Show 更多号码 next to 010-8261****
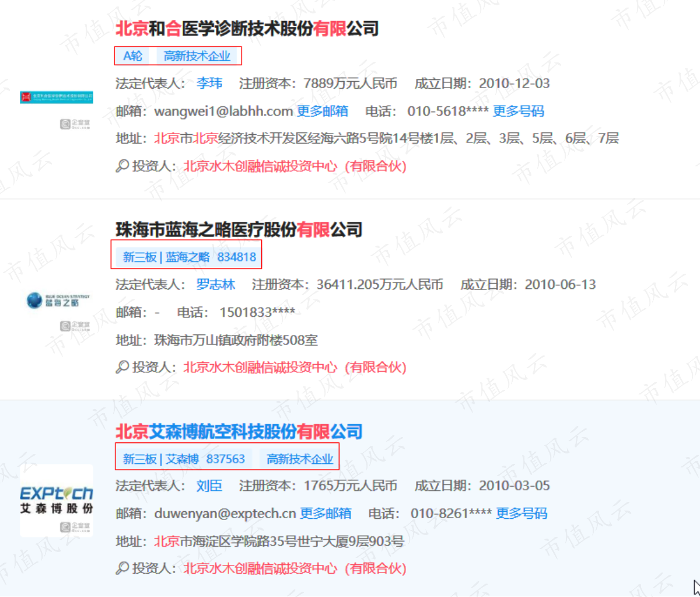This screenshot has height=597, width=700. pyautogui.click(x=521, y=514)
